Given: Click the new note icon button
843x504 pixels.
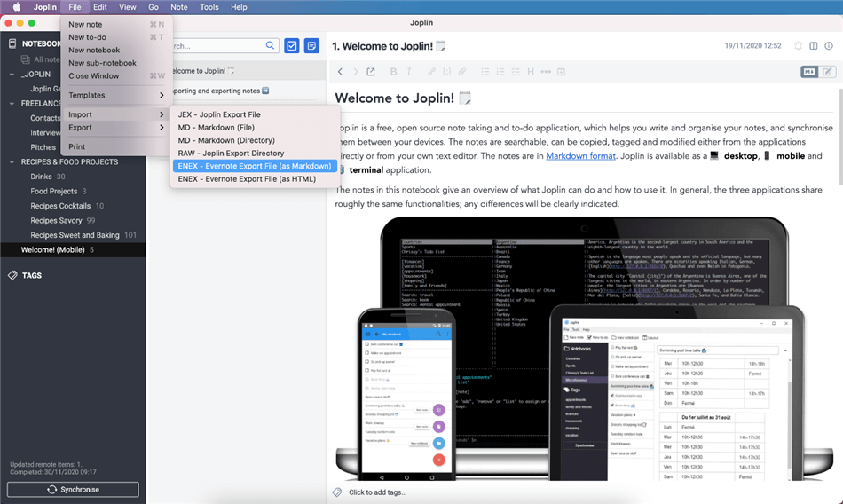Looking at the screenshot, I should [311, 46].
